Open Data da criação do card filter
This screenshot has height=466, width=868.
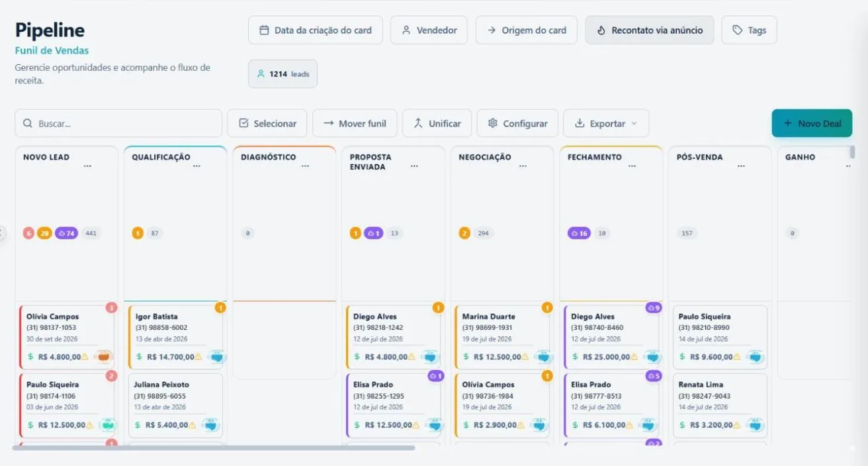coord(316,30)
